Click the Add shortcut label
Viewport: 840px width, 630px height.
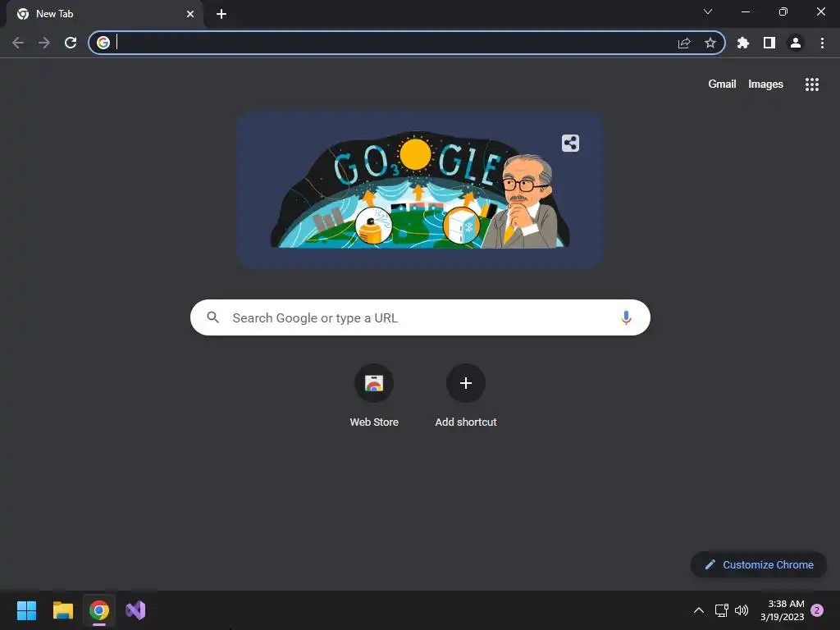(466, 422)
